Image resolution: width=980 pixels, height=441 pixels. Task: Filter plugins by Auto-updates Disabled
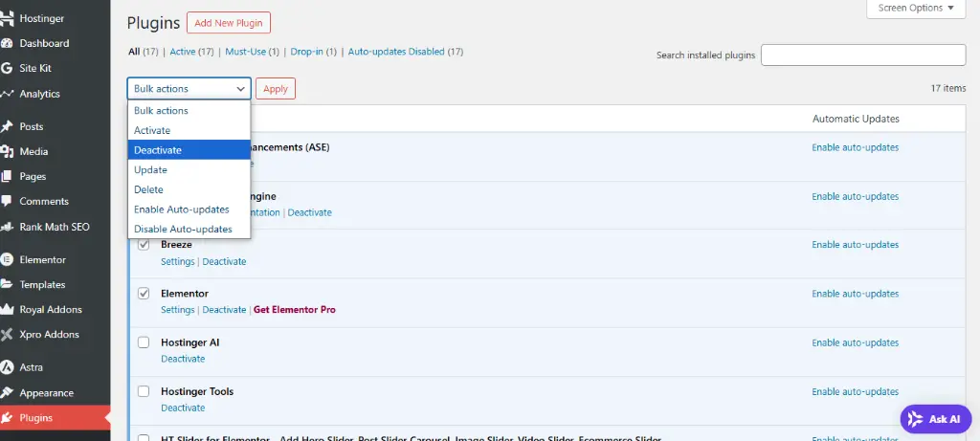396,52
